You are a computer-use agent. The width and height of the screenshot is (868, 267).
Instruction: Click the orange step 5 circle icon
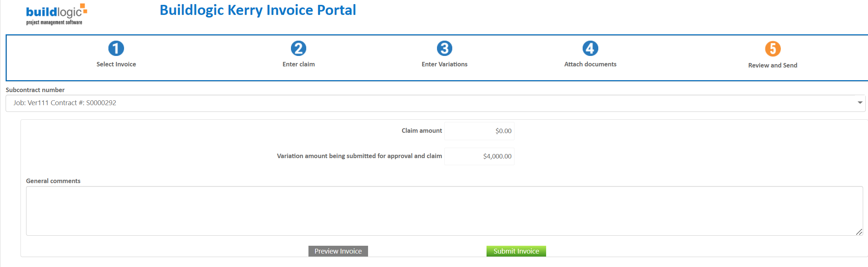[773, 49]
